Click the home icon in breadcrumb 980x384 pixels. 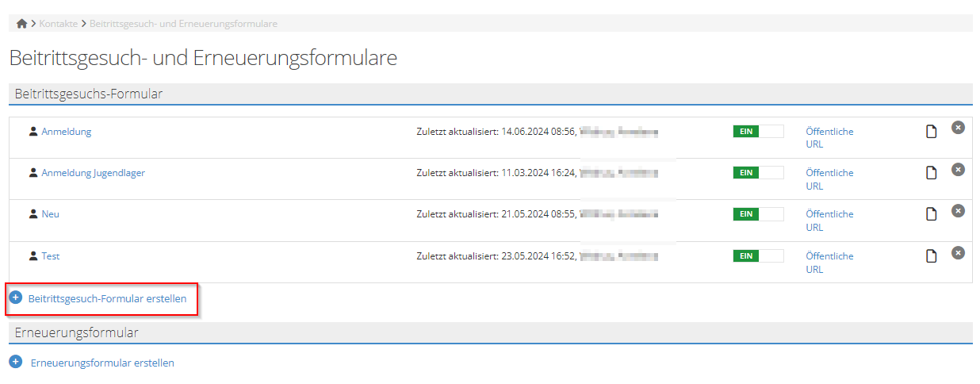(x=21, y=24)
